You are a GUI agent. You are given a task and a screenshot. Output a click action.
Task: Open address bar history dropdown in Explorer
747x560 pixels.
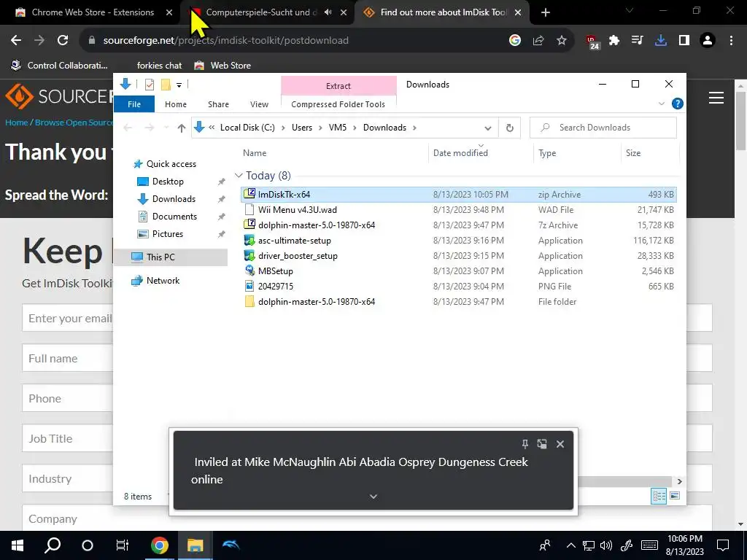pos(488,128)
